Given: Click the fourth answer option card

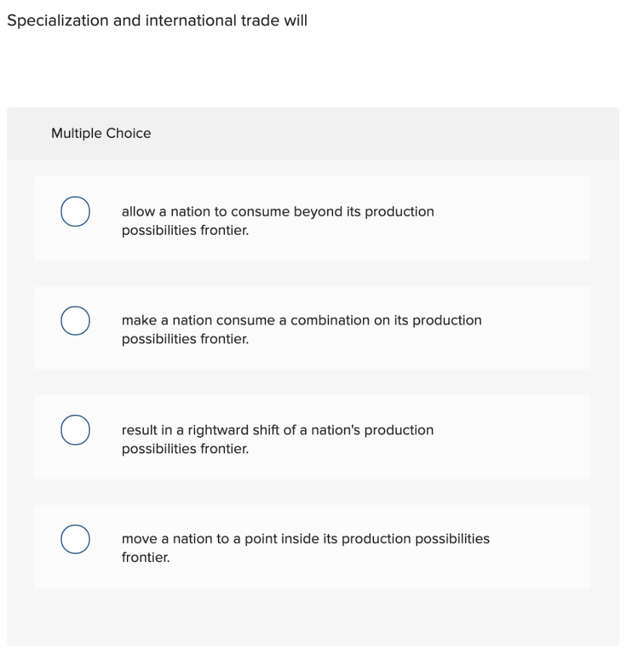Looking at the screenshot, I should pos(311,546).
